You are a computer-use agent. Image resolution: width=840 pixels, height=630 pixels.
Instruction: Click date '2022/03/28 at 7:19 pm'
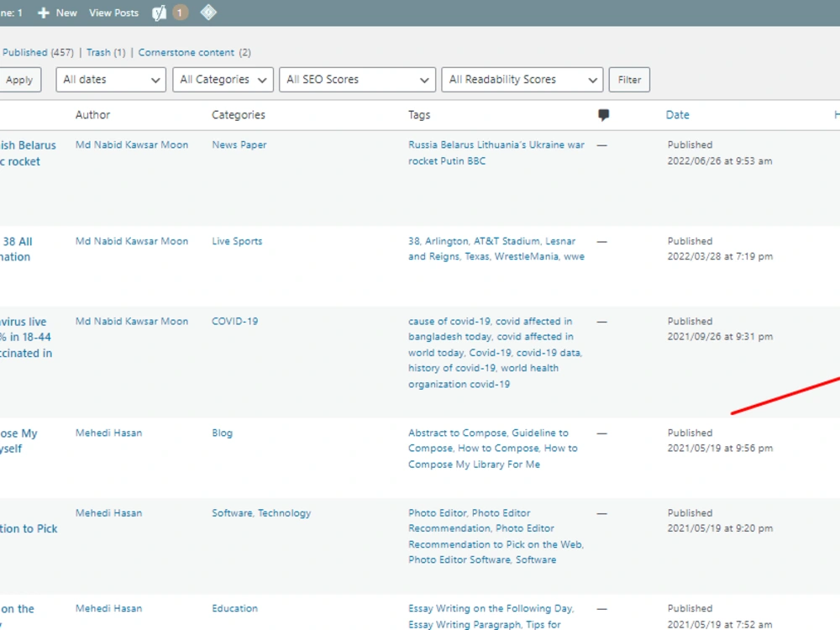pyautogui.click(x=720, y=256)
